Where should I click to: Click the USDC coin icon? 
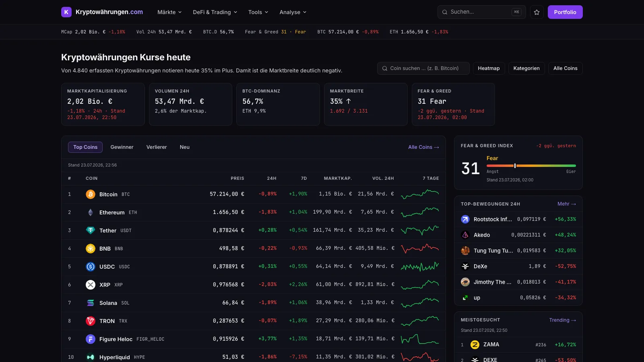91,267
